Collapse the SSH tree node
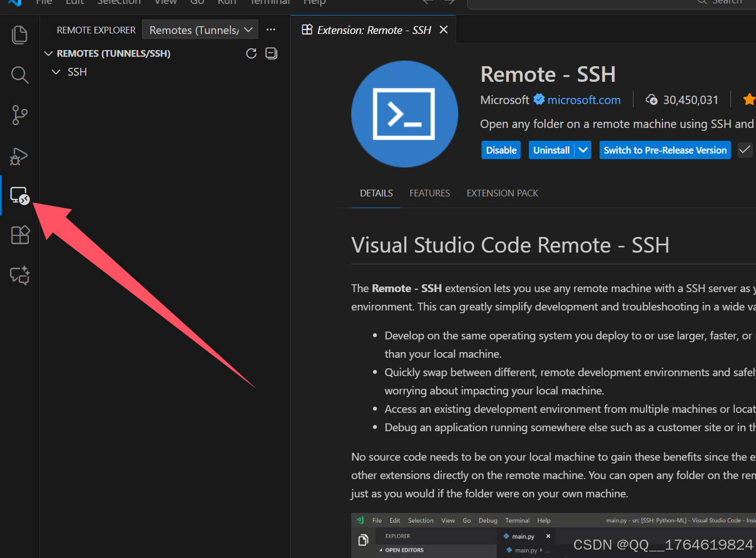Image resolution: width=756 pixels, height=558 pixels. (x=56, y=72)
